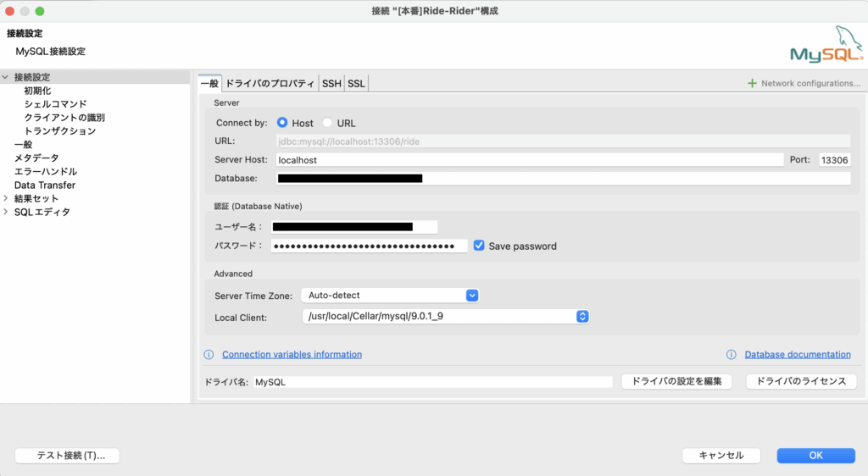Click the info icon beside Database documentation
This screenshot has height=476, width=868.
pos(731,354)
